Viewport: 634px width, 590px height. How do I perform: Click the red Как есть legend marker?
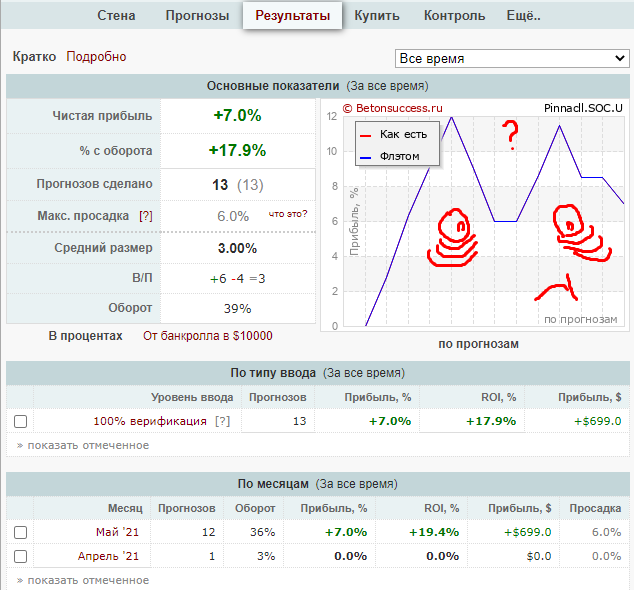[x=365, y=135]
